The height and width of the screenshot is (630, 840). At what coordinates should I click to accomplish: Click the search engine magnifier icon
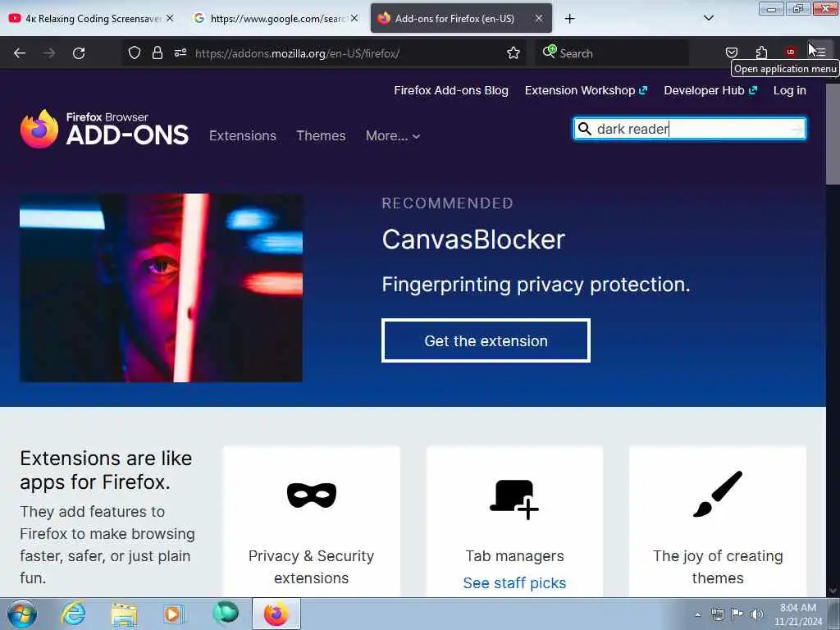click(549, 52)
